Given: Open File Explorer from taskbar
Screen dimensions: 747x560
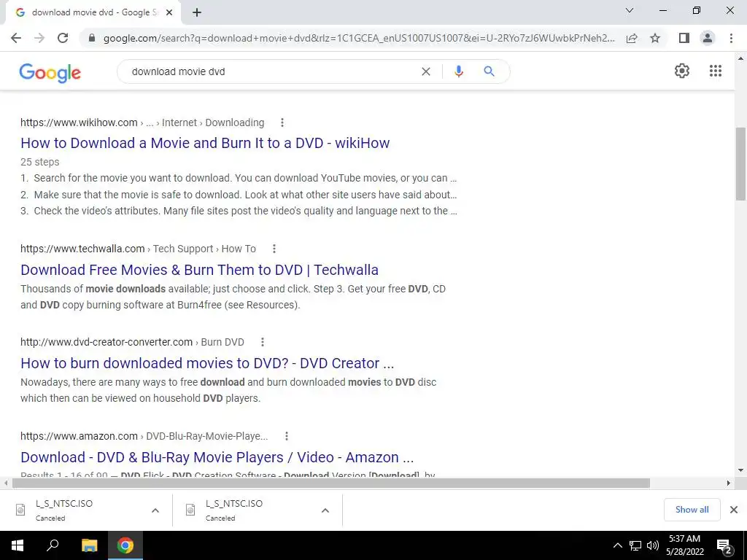Looking at the screenshot, I should (89, 545).
